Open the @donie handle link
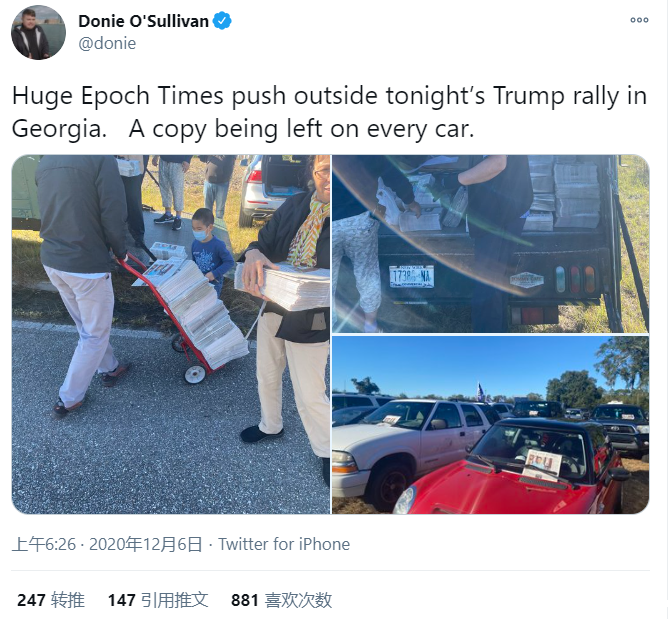The image size is (668, 619). [107, 43]
